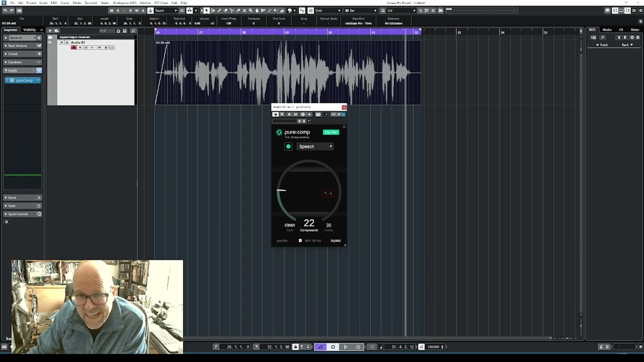
Task: Click the Buy now button in pure:comp
Action: point(331,132)
